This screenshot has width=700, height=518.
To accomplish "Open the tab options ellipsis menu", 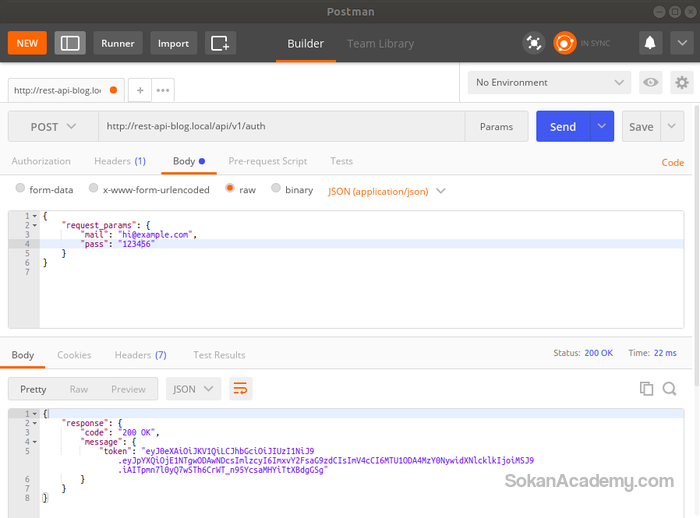I will click(163, 90).
